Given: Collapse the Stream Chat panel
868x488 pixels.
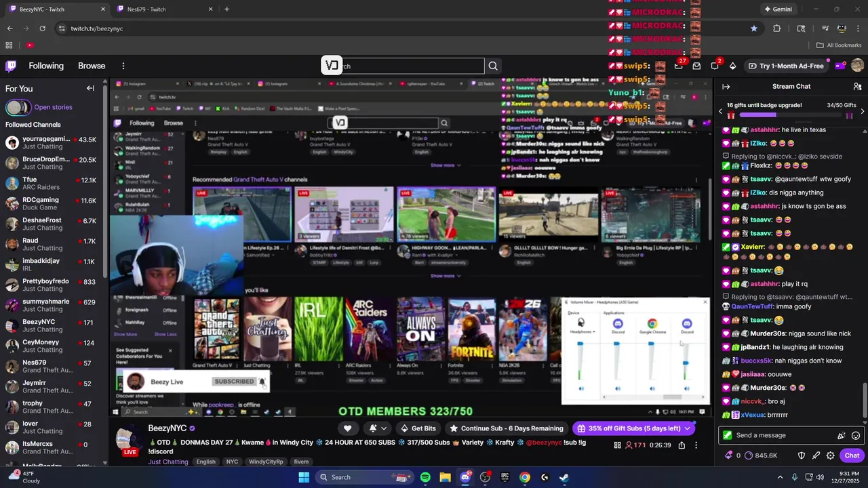Looking at the screenshot, I should (726, 87).
